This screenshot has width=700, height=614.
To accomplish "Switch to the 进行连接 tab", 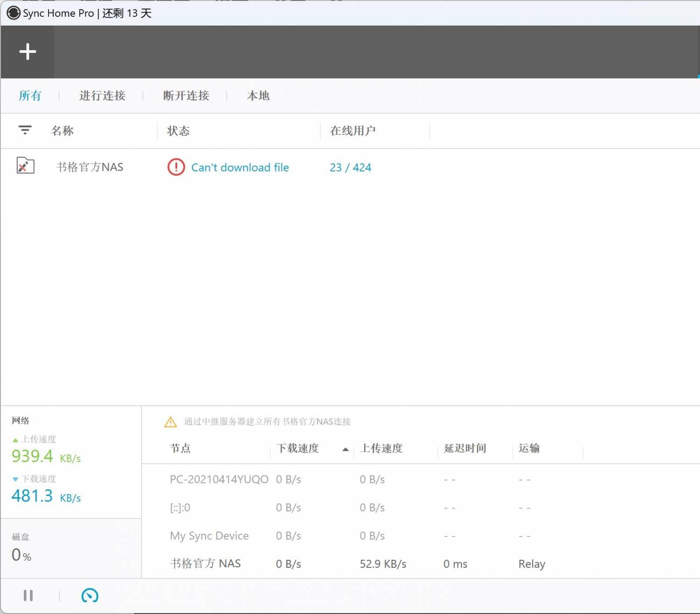I will [x=102, y=96].
